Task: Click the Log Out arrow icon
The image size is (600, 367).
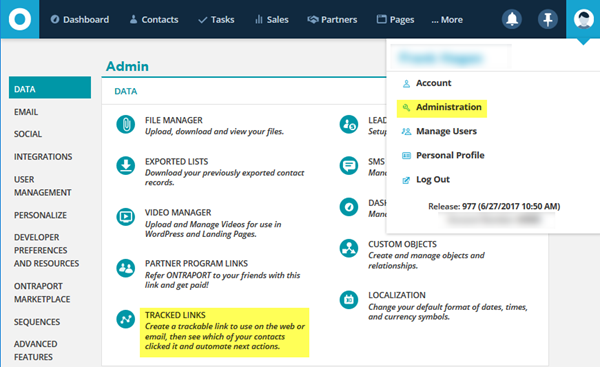Action: [406, 180]
